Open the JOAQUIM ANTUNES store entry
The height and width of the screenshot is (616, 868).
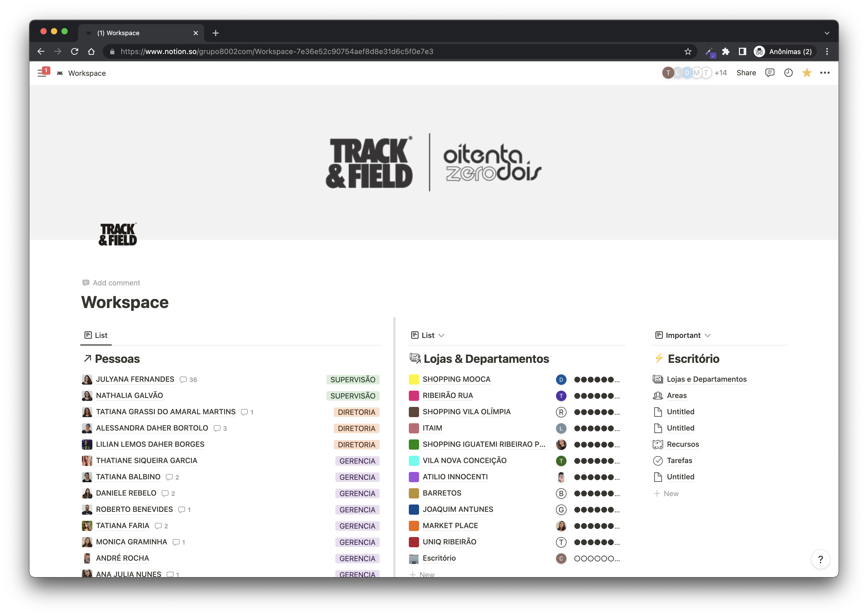point(458,509)
